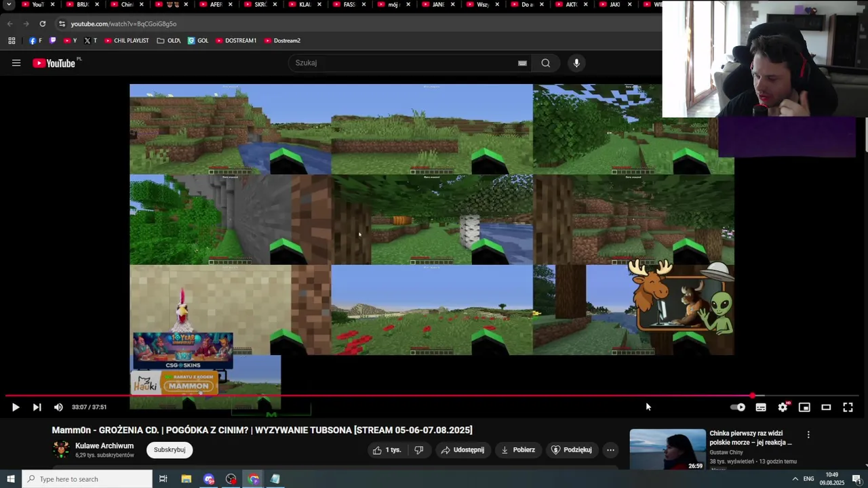The height and width of the screenshot is (488, 868).
Task: Open Kulawe Archiwum channel name link
Action: pos(104,446)
